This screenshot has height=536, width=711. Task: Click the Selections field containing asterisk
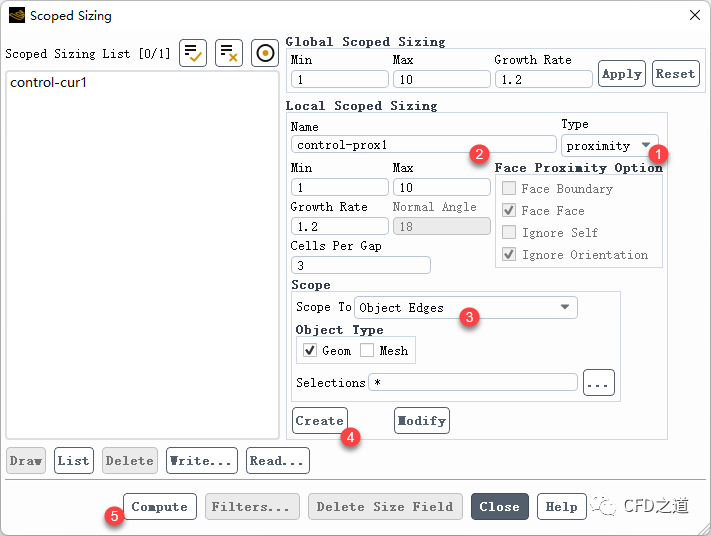[x=473, y=382]
